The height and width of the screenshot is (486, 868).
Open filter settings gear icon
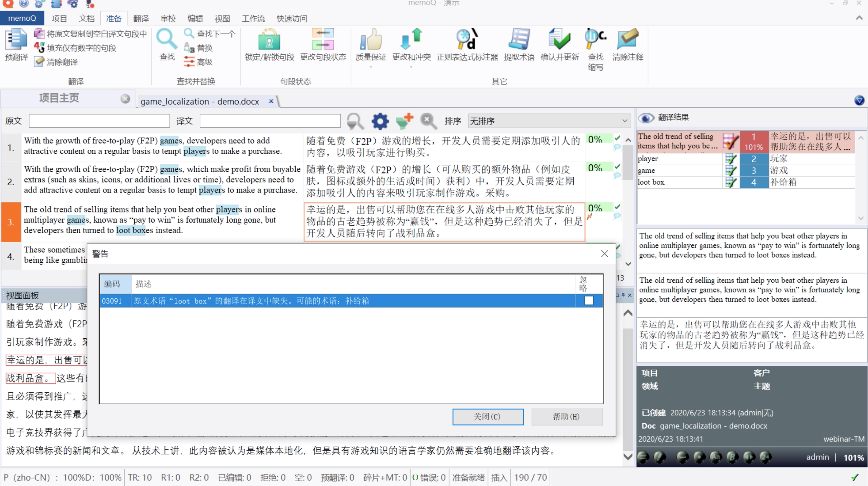(380, 121)
